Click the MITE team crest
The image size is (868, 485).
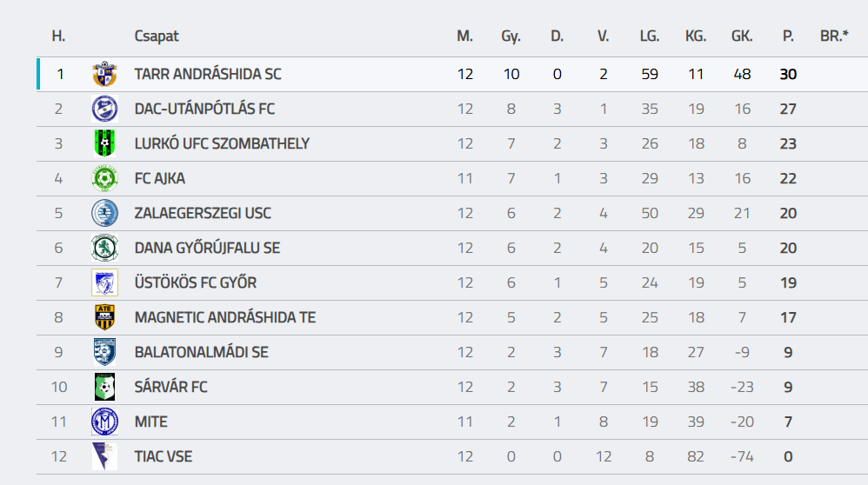click(104, 422)
